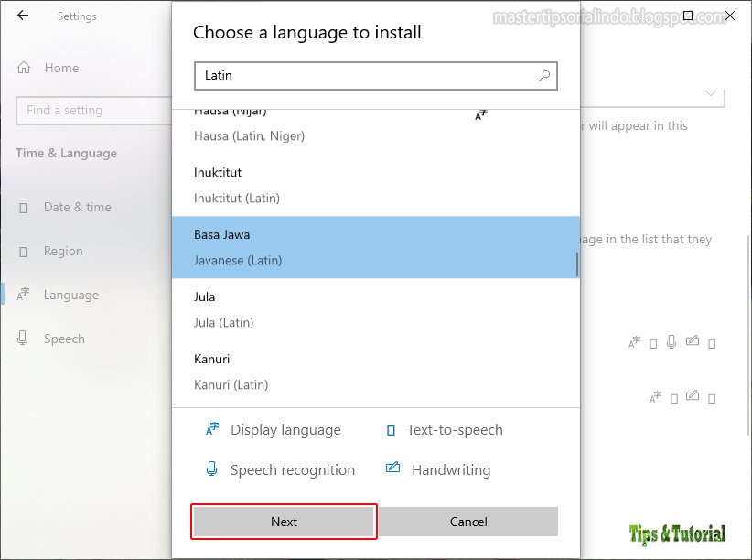Click the Display language icon below the list
The height and width of the screenshot is (560, 752).
point(211,428)
